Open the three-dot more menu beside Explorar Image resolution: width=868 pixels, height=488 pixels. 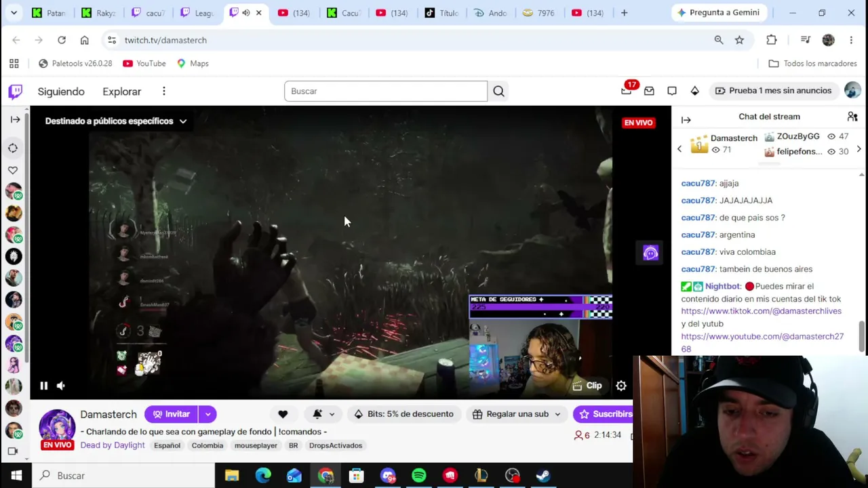(163, 91)
